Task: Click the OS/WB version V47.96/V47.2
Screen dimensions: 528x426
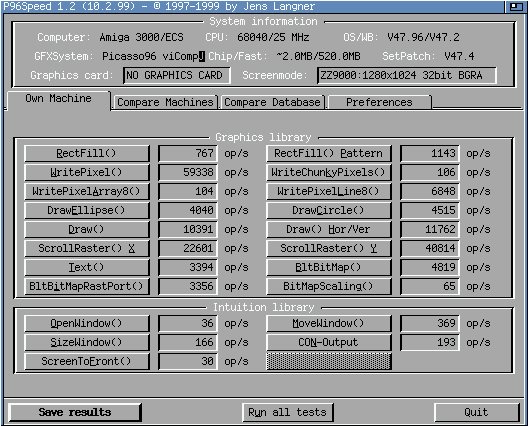Action: 423,37
